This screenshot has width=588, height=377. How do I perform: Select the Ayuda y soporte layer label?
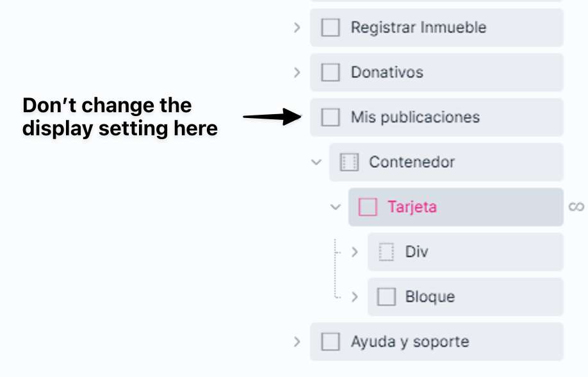click(409, 342)
